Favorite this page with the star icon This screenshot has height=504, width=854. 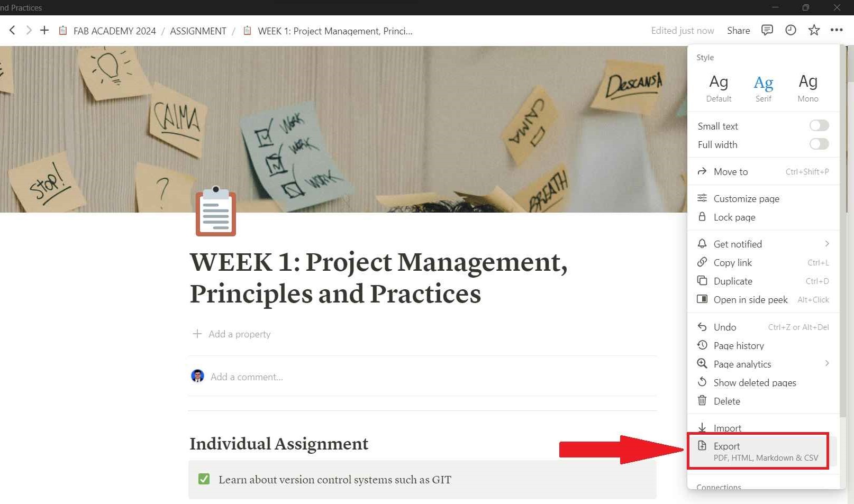click(814, 30)
